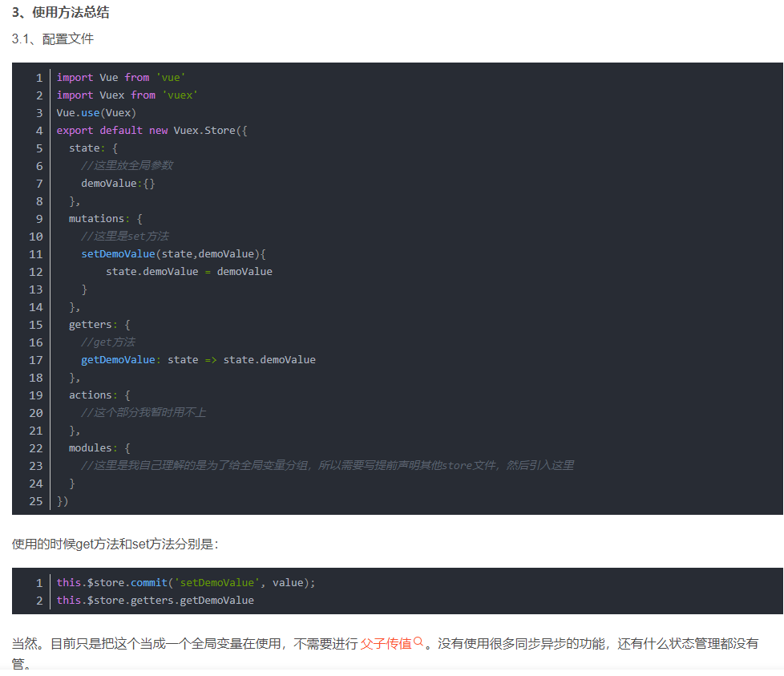Click the sentence 使用的时候get方法和set方法分别是:
784x676 pixels.
click(115, 544)
